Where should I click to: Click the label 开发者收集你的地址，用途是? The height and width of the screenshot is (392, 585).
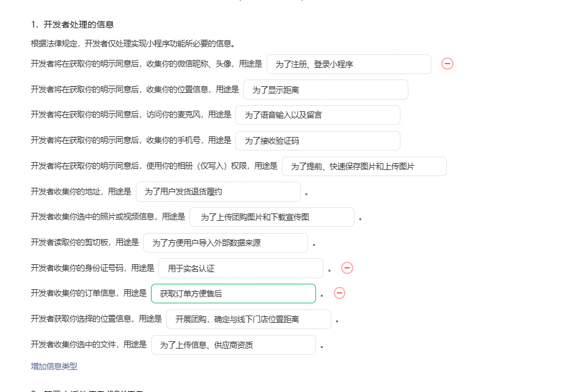(81, 191)
